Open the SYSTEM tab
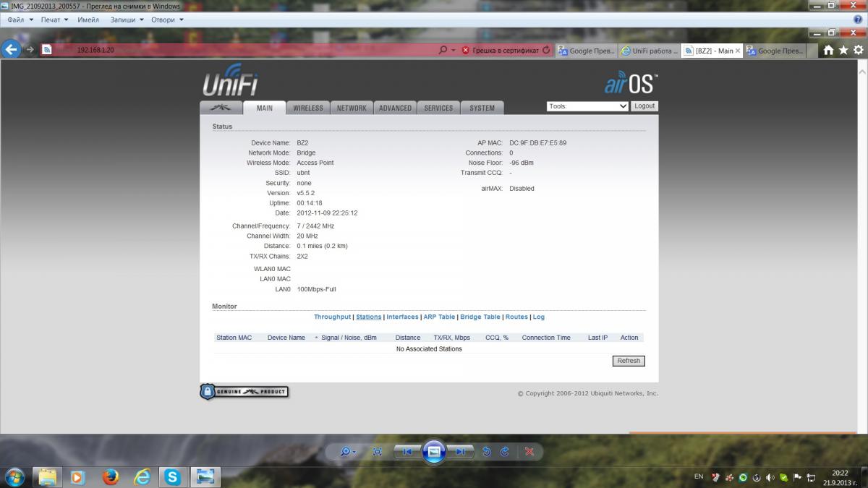Viewport: 868px width, 488px height. pyautogui.click(x=482, y=108)
